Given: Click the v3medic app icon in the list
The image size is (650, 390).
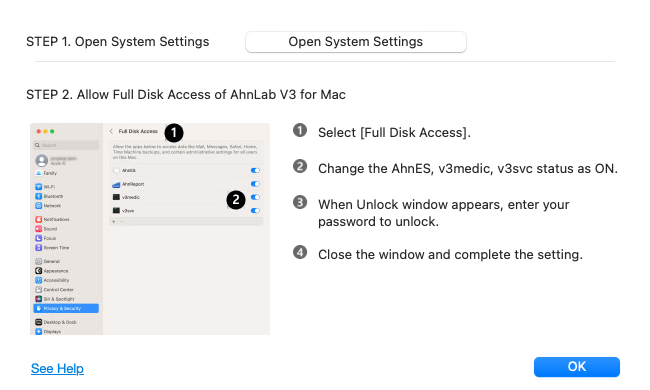Looking at the screenshot, I should click(x=116, y=197).
